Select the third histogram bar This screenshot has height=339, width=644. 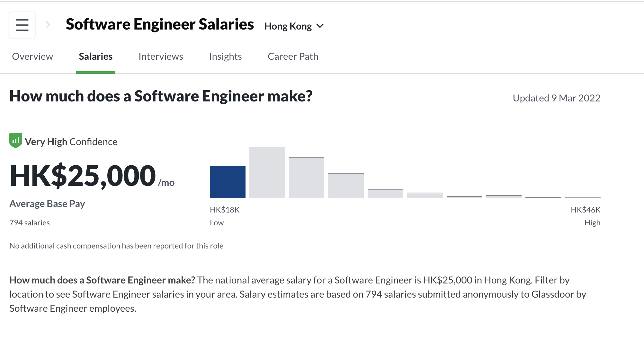(307, 178)
